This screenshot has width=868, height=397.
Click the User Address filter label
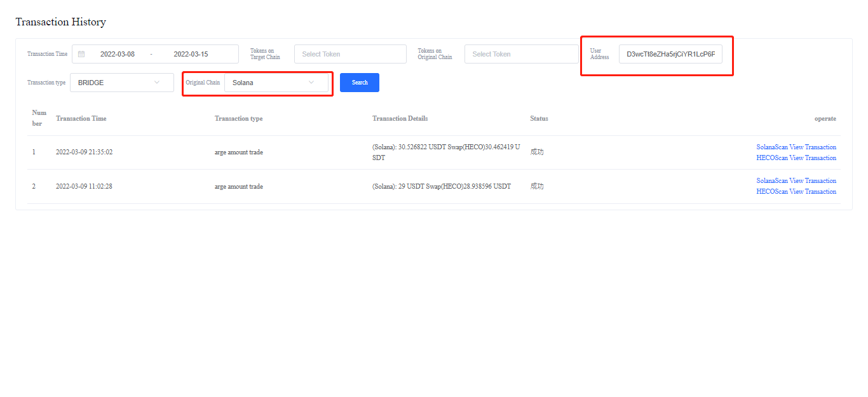coord(599,54)
